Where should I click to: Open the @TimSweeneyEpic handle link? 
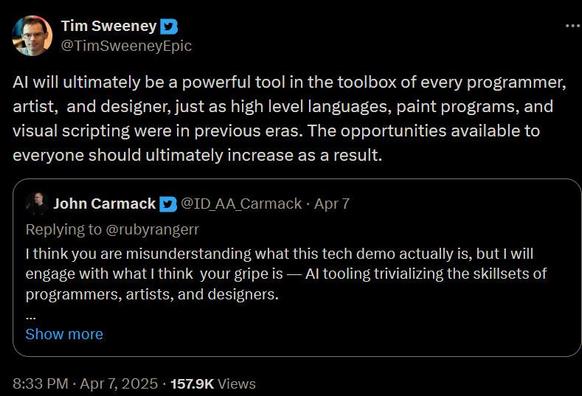click(126, 46)
